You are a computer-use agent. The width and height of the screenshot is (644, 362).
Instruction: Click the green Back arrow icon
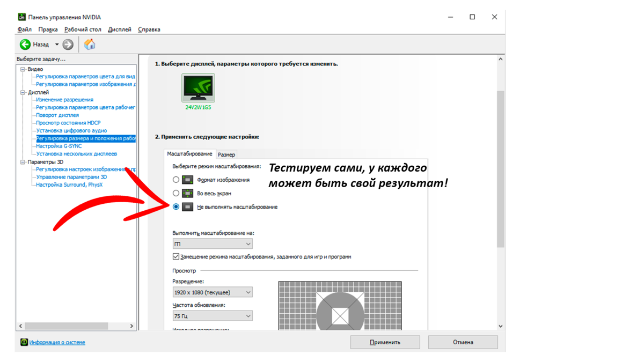[x=25, y=45]
